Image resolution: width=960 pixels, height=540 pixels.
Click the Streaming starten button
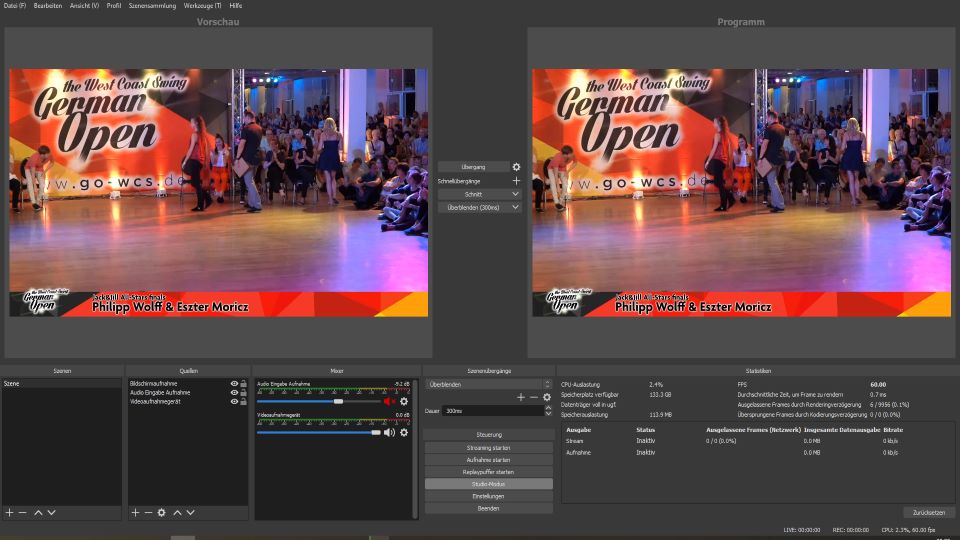[x=488, y=448]
